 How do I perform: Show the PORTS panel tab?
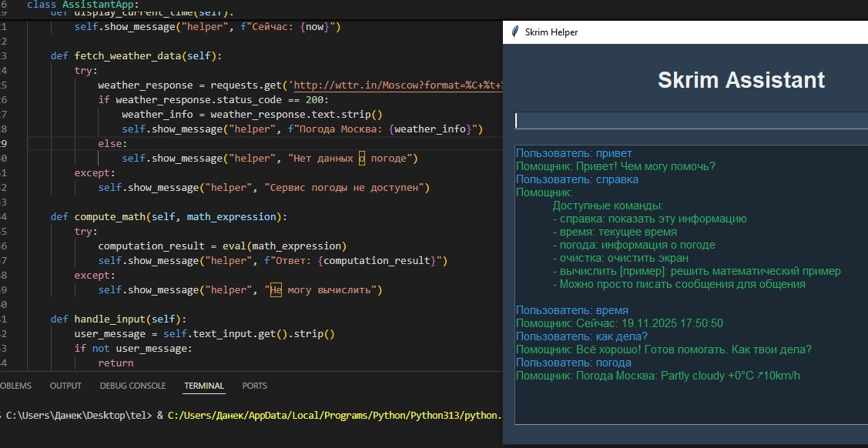point(255,386)
